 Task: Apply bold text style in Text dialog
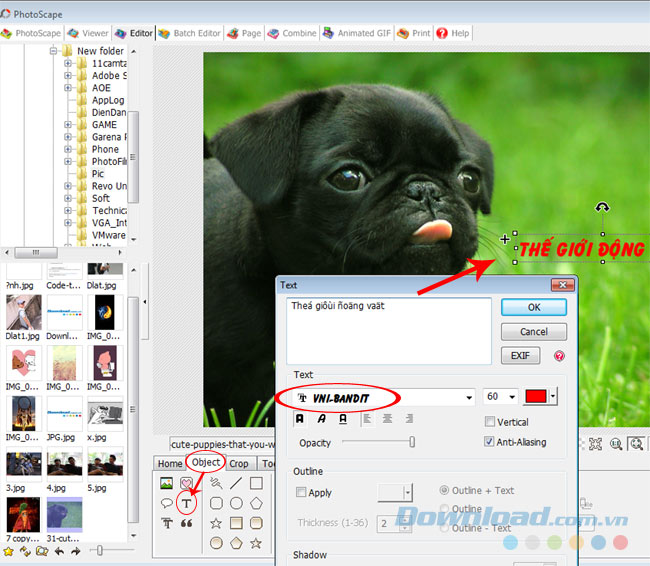[x=299, y=420]
